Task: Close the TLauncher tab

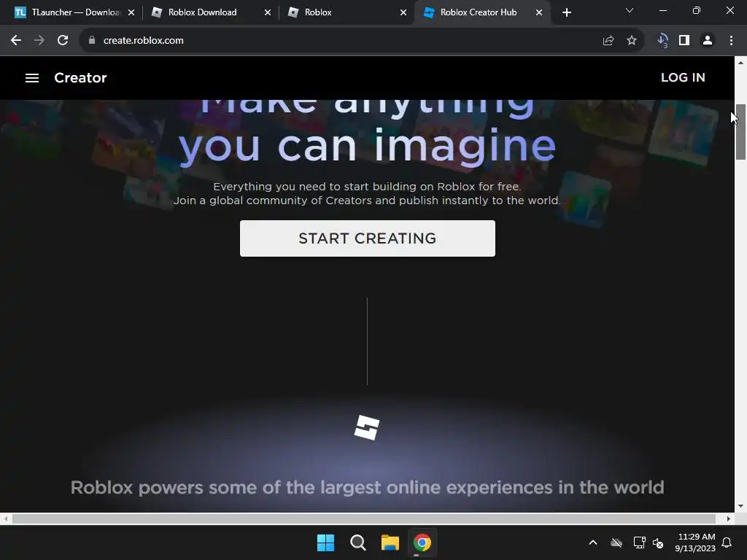Action: pos(131,12)
